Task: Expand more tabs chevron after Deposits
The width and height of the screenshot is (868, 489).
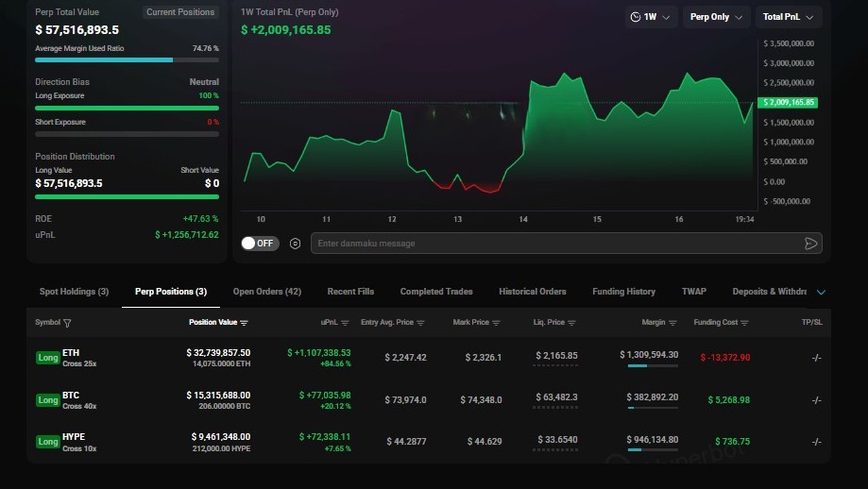Action: (821, 293)
